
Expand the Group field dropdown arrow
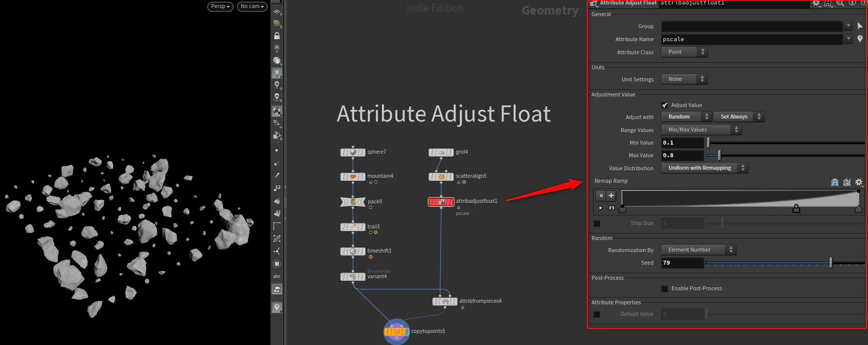pyautogui.click(x=848, y=26)
